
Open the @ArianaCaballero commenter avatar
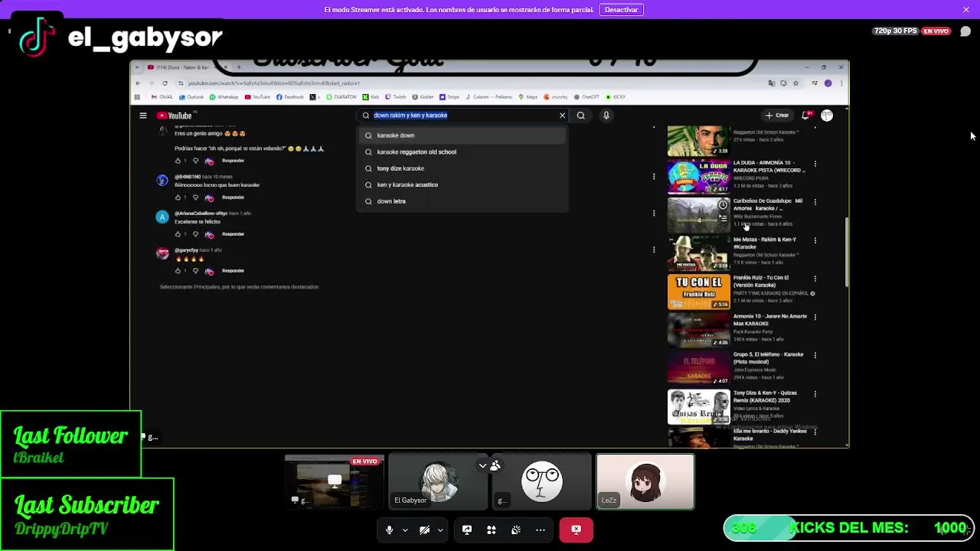click(162, 217)
